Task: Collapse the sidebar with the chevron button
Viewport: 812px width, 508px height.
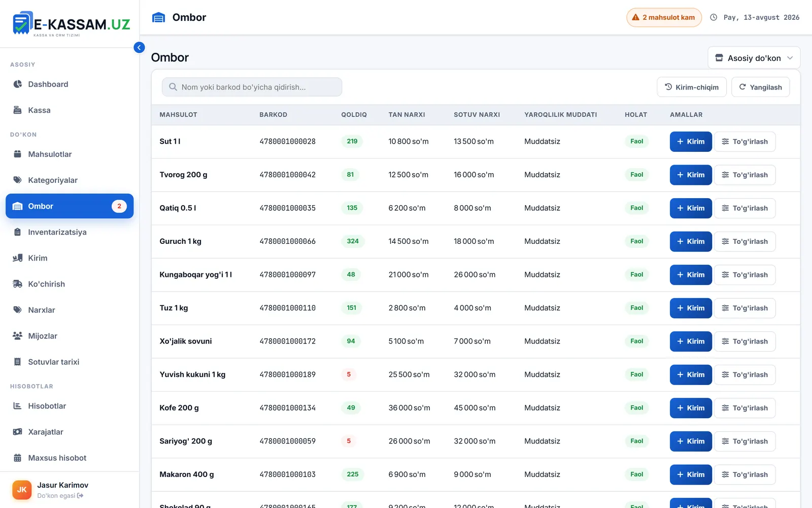Action: click(x=139, y=47)
